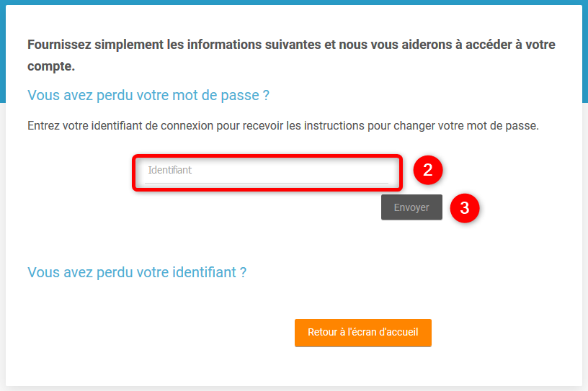The width and height of the screenshot is (588, 391).
Task: Click the 'Entrez votre identifiant de connexion' instruction text
Action: click(x=282, y=125)
